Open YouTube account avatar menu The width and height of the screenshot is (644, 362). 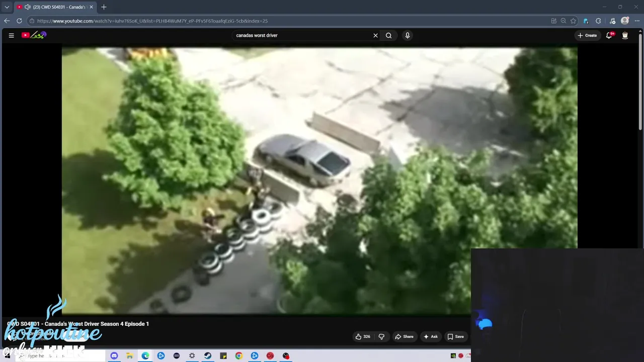pos(625,35)
